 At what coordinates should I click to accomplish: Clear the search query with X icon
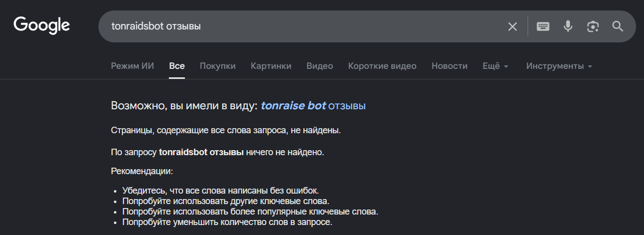(513, 26)
